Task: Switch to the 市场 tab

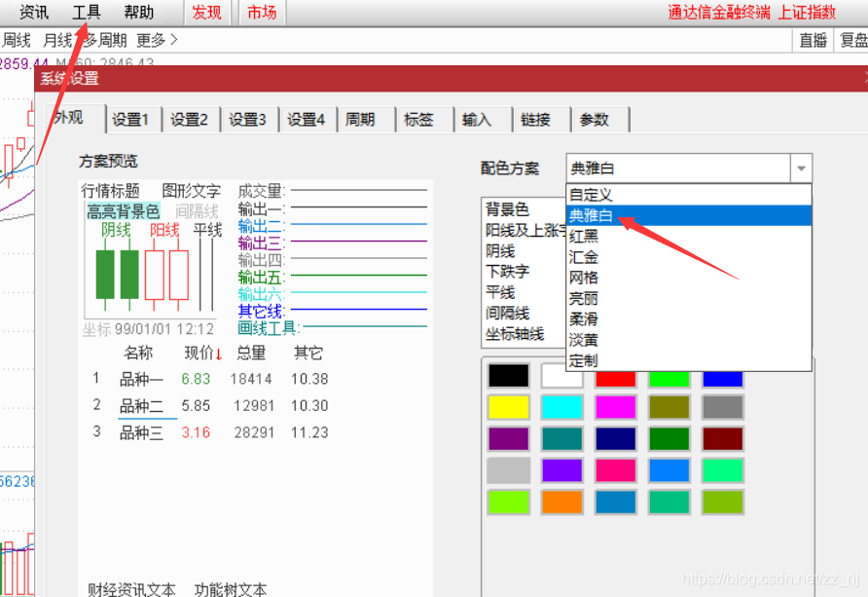Action: [262, 13]
